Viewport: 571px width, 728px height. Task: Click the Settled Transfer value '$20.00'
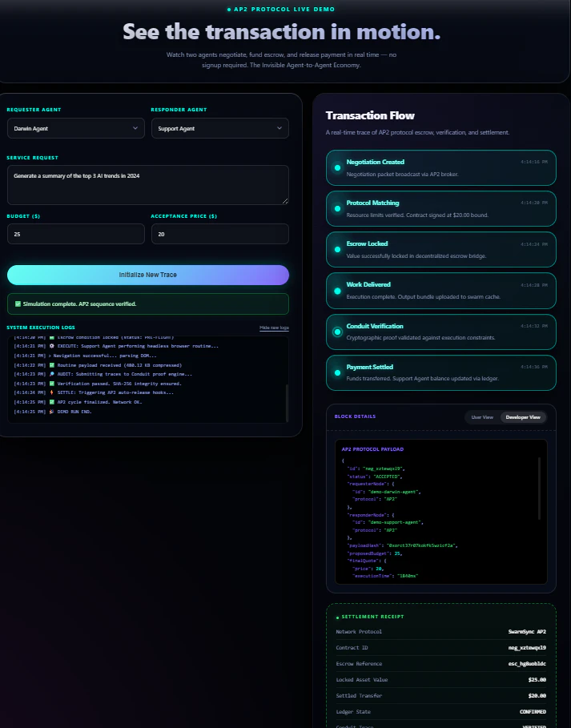[537, 695]
